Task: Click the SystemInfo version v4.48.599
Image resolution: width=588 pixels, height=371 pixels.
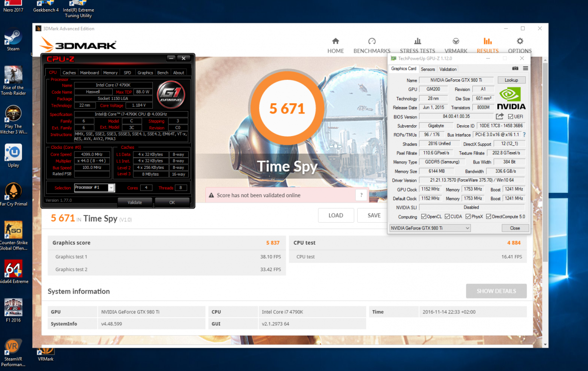Action: pos(111,324)
